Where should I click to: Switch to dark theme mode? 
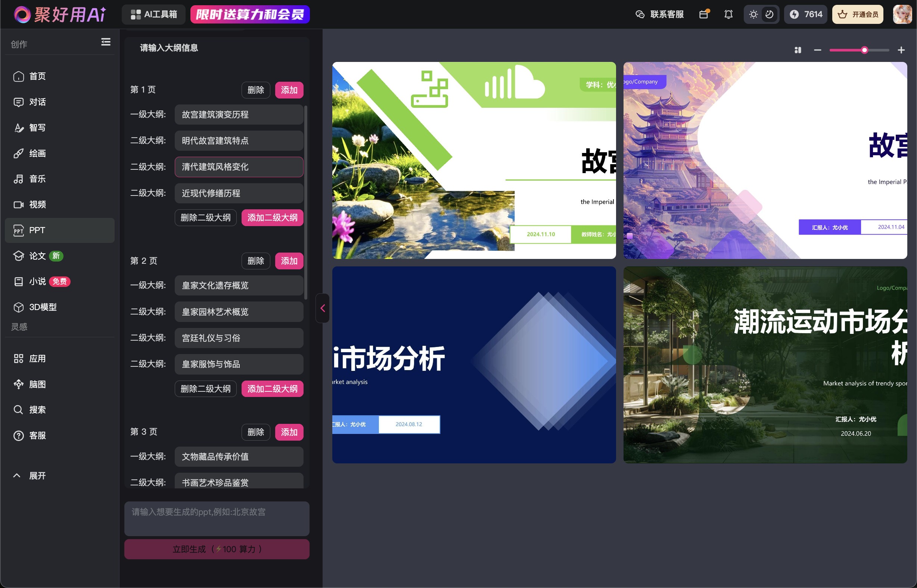pos(769,15)
